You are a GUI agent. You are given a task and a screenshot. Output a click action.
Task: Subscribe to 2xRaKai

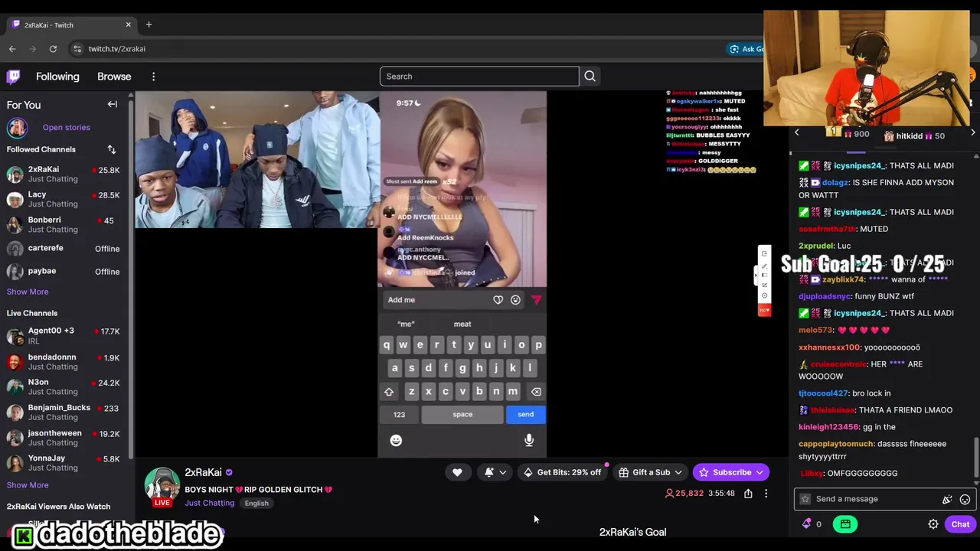pos(731,472)
